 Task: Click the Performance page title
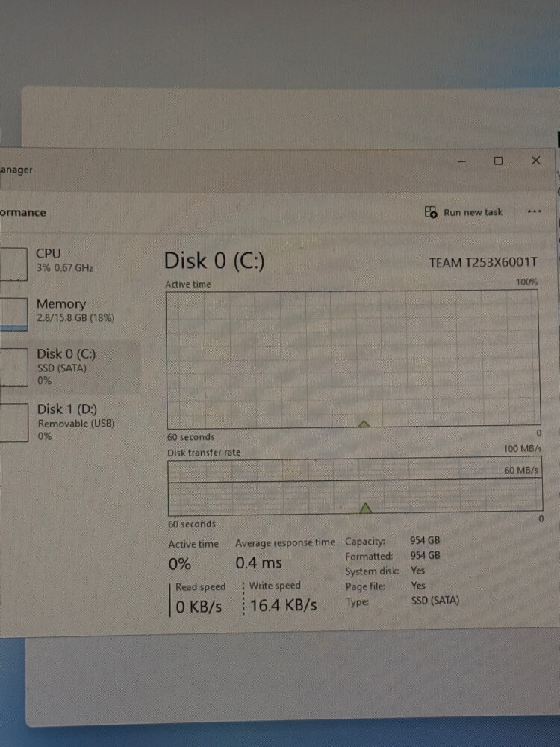pos(23,212)
